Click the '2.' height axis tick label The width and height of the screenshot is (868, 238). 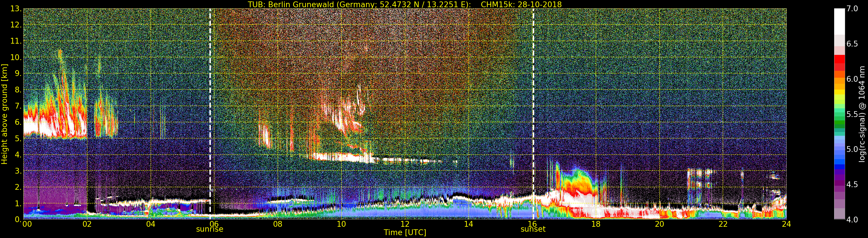[x=18, y=187]
